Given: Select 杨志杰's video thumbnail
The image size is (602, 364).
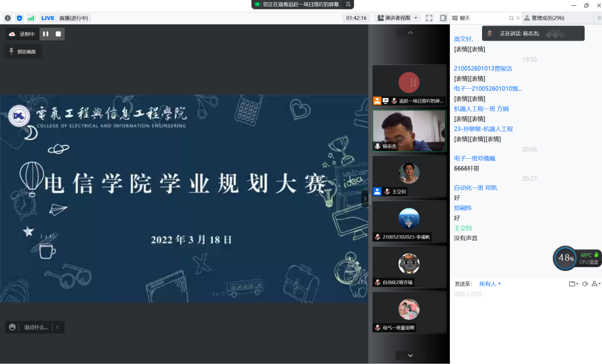Looking at the screenshot, I should click(409, 131).
